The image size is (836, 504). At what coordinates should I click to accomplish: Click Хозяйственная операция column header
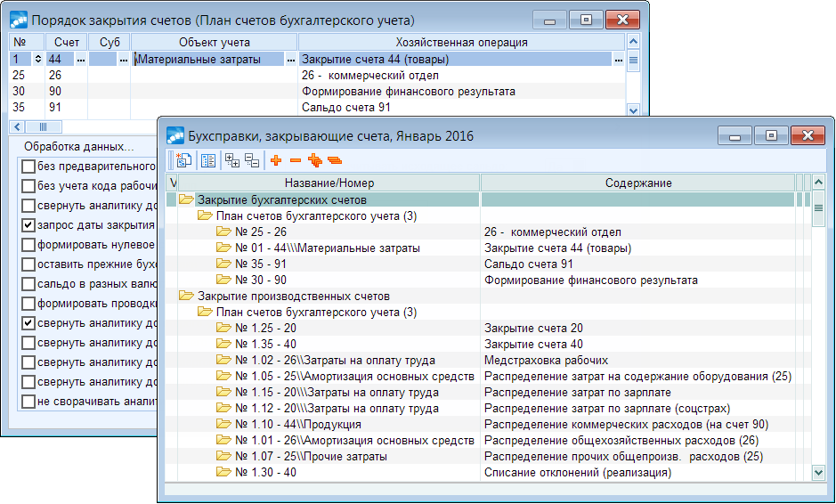[461, 42]
